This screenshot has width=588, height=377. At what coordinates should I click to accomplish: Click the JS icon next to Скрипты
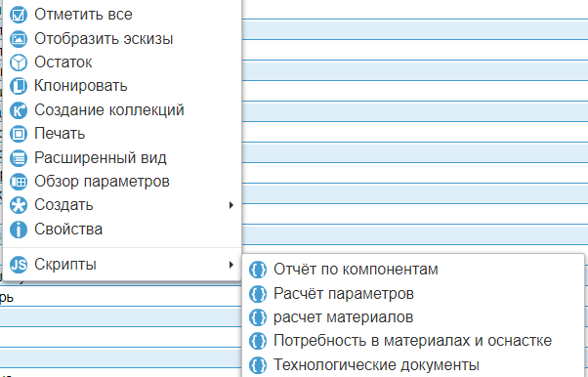[x=19, y=265]
